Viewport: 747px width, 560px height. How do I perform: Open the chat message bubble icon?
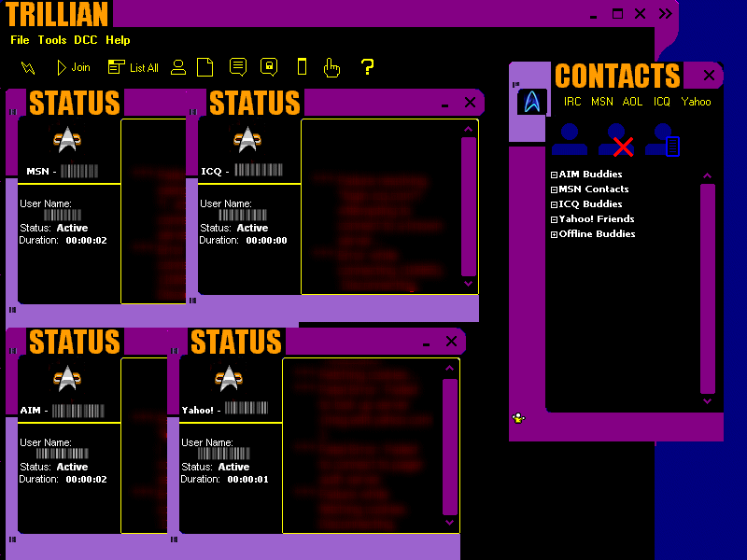(238, 67)
